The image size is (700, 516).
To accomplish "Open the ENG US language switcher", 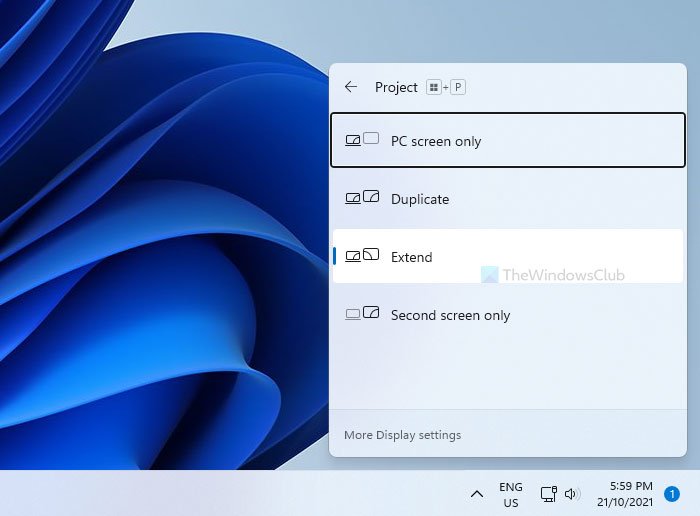I will point(511,495).
